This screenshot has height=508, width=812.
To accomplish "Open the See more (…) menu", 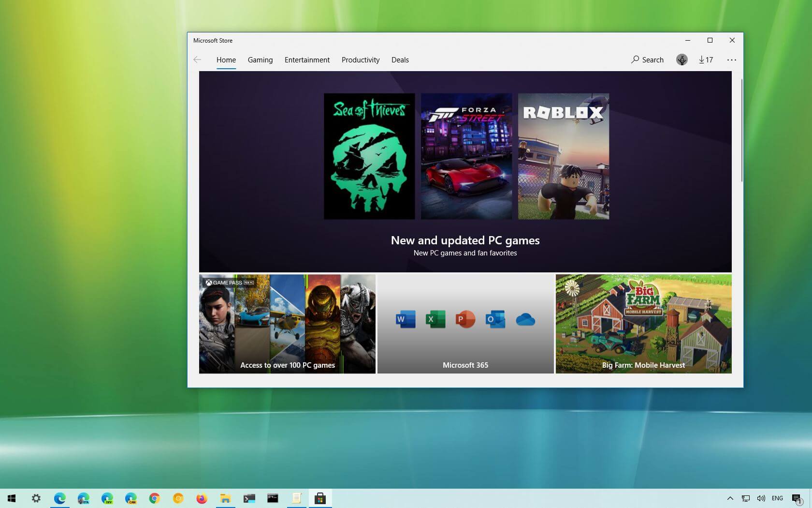I will click(x=732, y=60).
